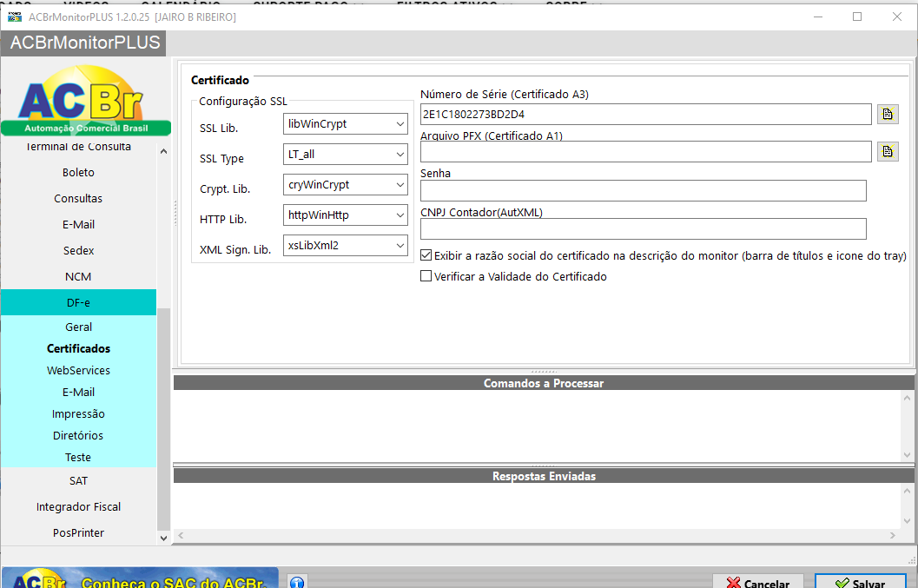Focus the Senha password field
The image size is (918, 588).
644,190
